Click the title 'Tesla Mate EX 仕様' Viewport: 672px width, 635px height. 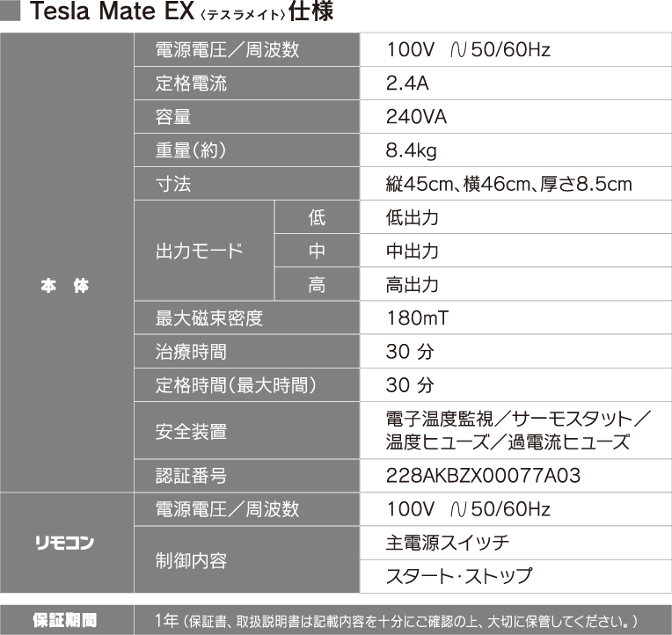point(182,11)
